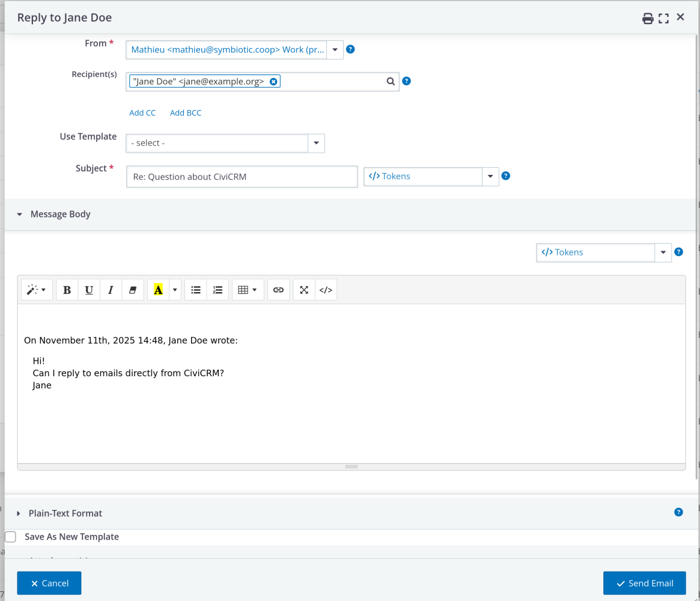Screen dimensions: 700x601
Task: Click the eraser remove-format icon
Action: [x=133, y=290]
